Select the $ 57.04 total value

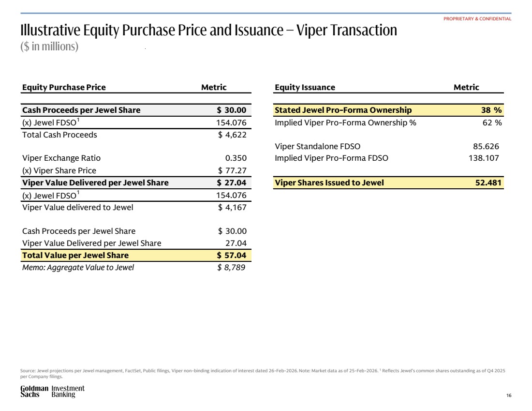[232, 255]
